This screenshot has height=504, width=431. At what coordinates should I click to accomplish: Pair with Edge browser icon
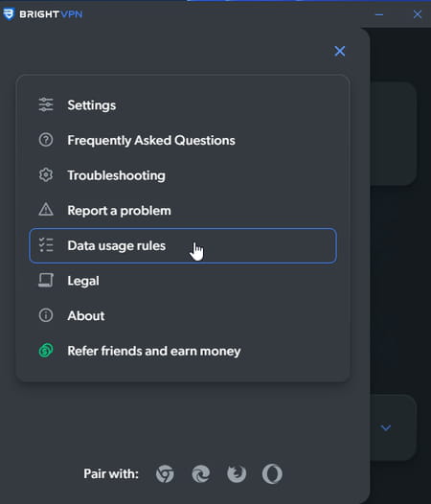201,473
